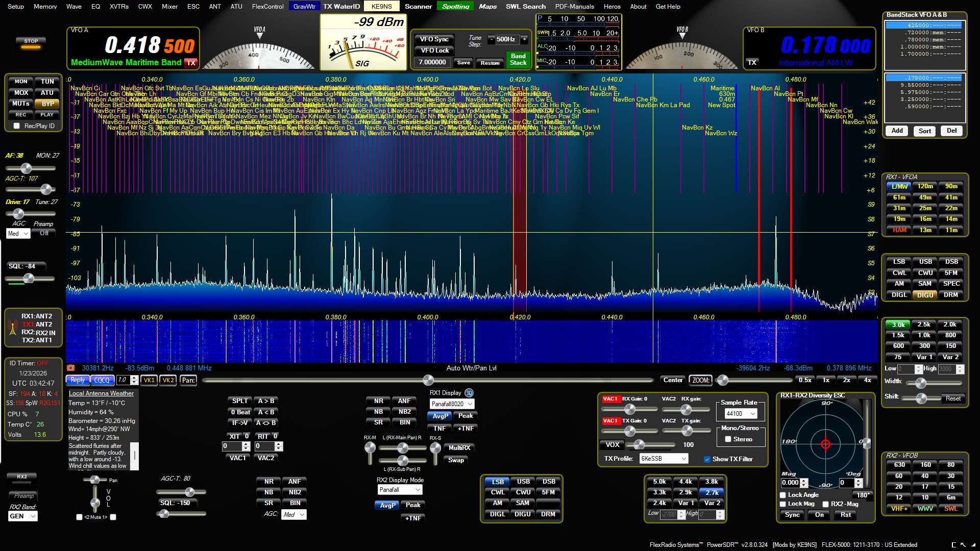Viewport: 980px width, 551px height.
Task: Open the PDF-Manuals menu
Action: [574, 7]
